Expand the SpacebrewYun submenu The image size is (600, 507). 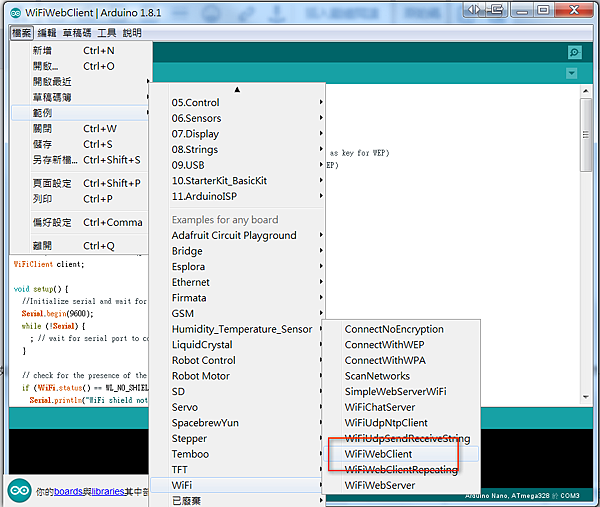tap(237, 423)
